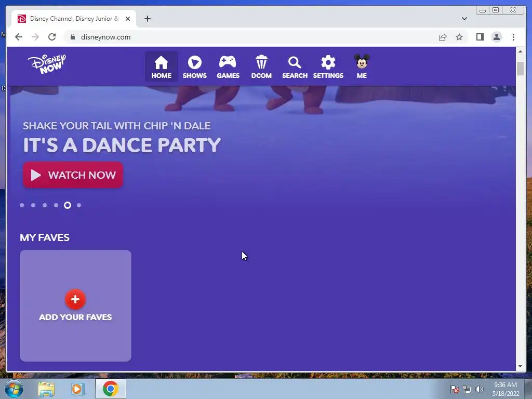This screenshot has height=399, width=532.
Task: Select the third carousel dot
Action: (45, 205)
